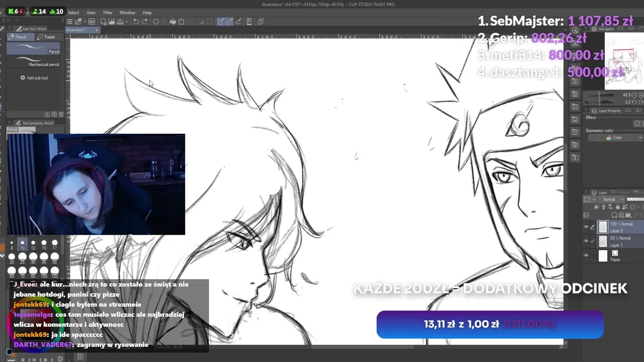Toggle Lock Layer padlock icon
644x362 pixels.
click(x=618, y=207)
